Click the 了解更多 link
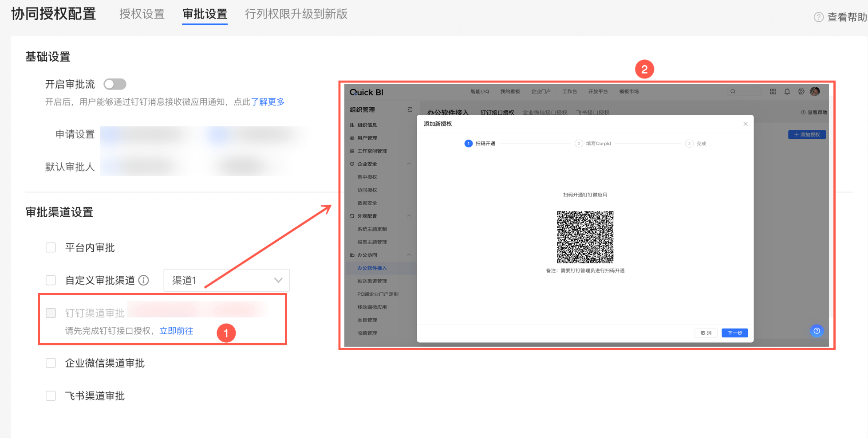 click(x=268, y=102)
